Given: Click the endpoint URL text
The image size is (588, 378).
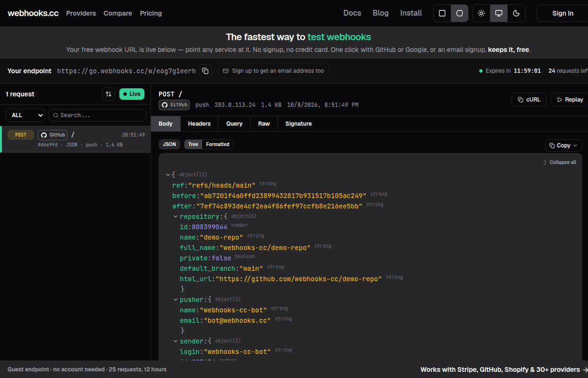Looking at the screenshot, I should 126,71.
